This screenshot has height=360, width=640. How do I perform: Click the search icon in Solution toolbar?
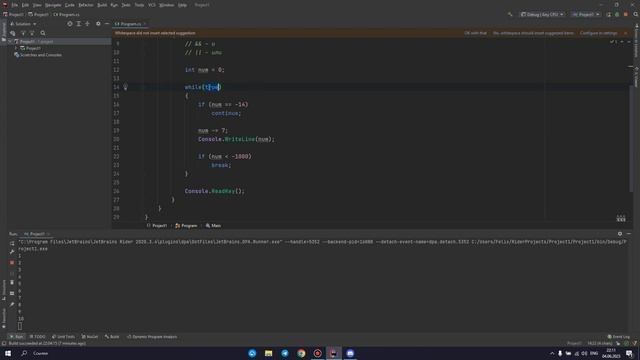point(43,33)
